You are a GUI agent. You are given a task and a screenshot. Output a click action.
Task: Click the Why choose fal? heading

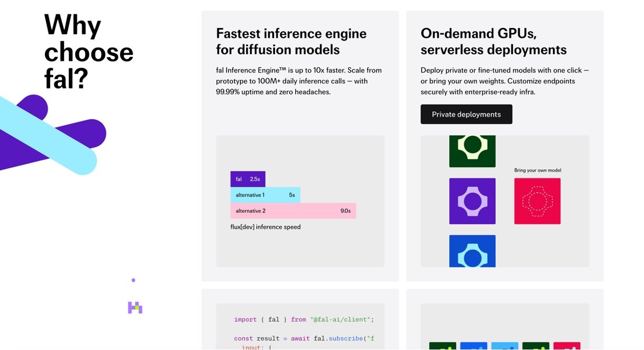click(88, 52)
